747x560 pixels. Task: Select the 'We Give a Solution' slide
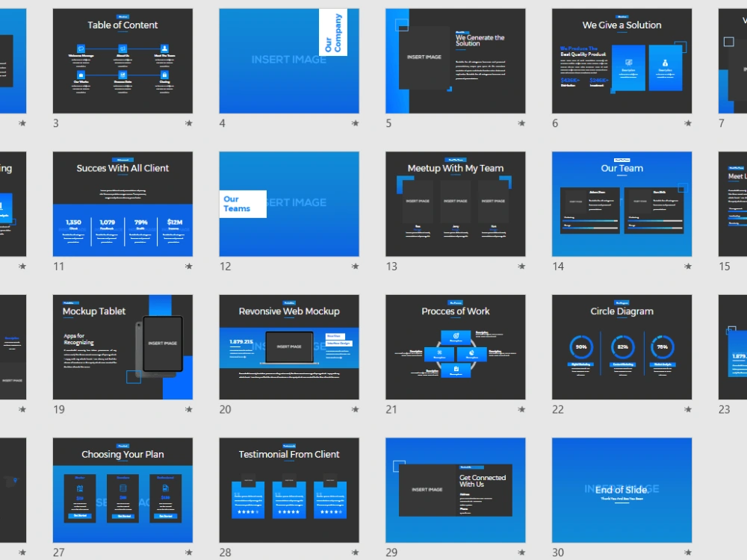tap(622, 60)
